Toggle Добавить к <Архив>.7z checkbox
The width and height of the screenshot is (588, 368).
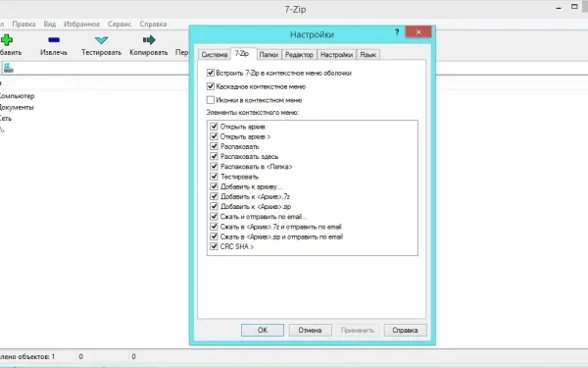coord(214,196)
